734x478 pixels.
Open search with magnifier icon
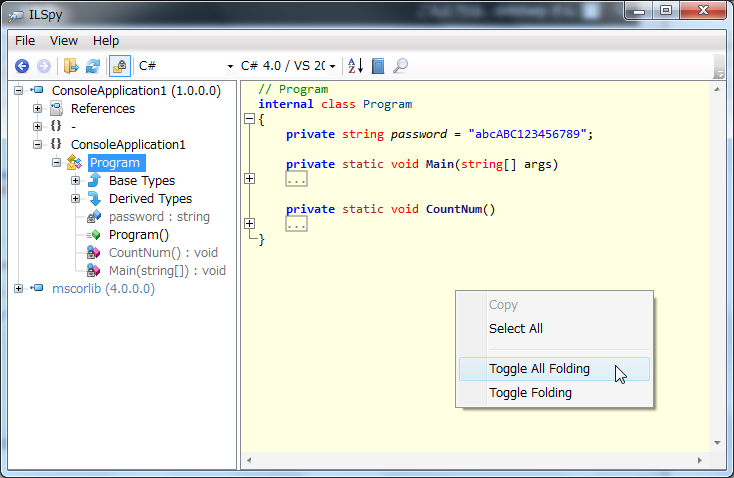[x=400, y=66]
